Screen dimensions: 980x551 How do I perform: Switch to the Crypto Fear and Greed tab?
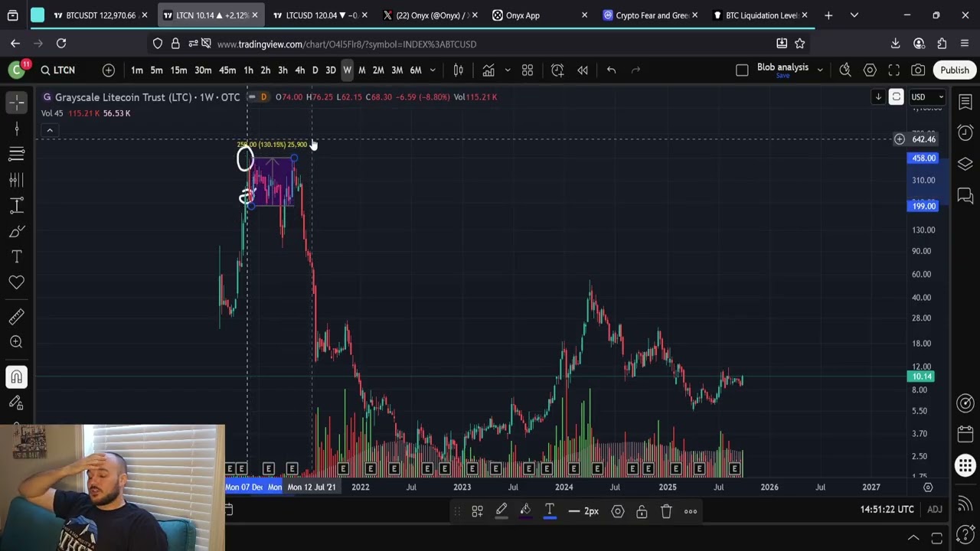coord(650,15)
